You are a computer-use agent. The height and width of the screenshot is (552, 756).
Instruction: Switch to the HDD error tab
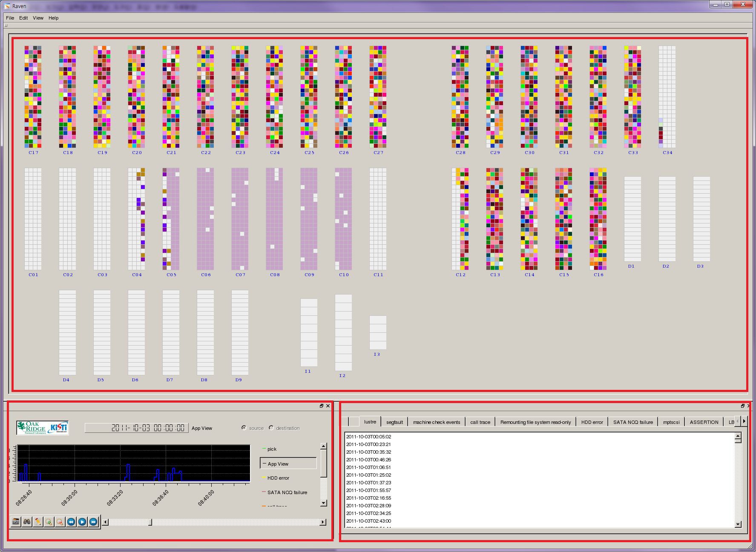(x=592, y=422)
